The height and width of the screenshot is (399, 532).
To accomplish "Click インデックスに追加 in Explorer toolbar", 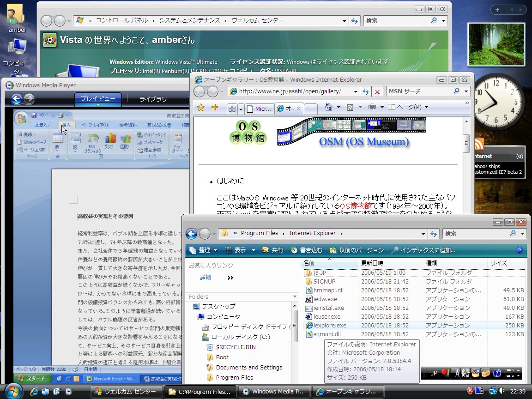I will coord(423,250).
